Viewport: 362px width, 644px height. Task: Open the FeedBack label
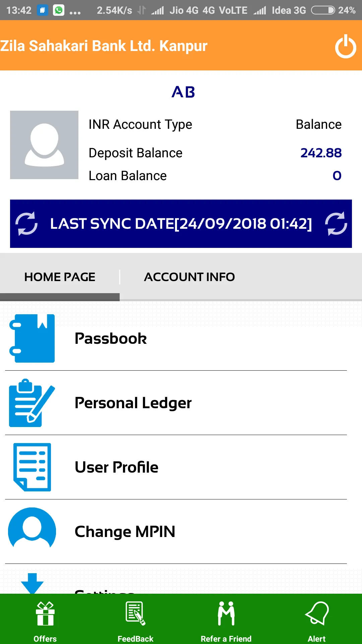coord(135,639)
